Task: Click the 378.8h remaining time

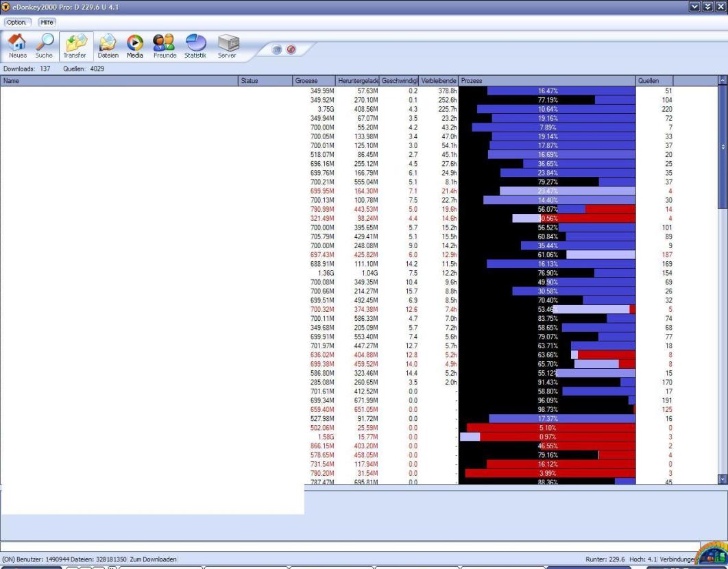Action: tap(448, 91)
